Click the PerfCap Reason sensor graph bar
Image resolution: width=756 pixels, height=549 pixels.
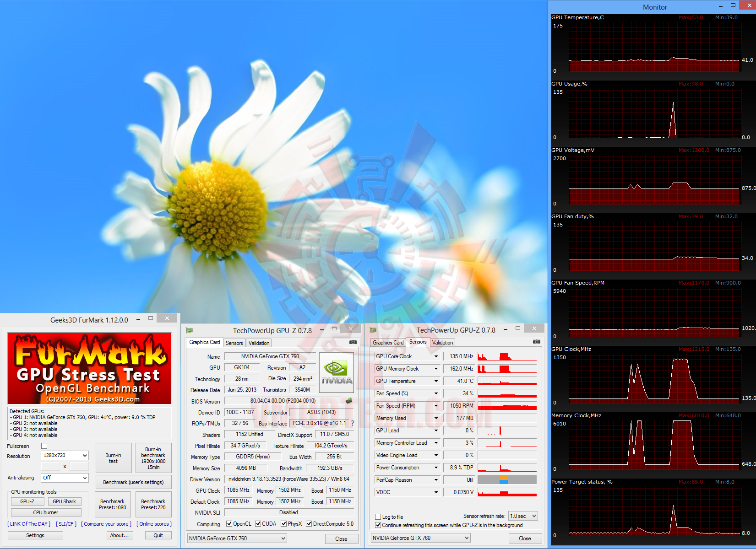(x=507, y=480)
